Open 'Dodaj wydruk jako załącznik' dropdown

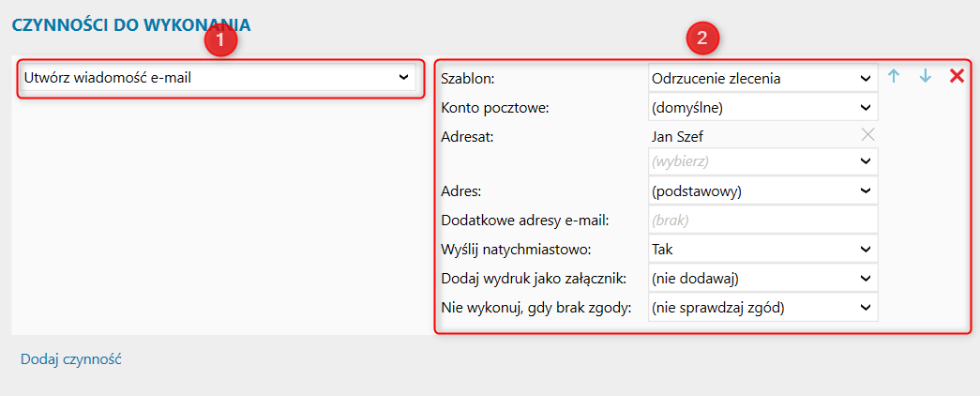coord(762,278)
